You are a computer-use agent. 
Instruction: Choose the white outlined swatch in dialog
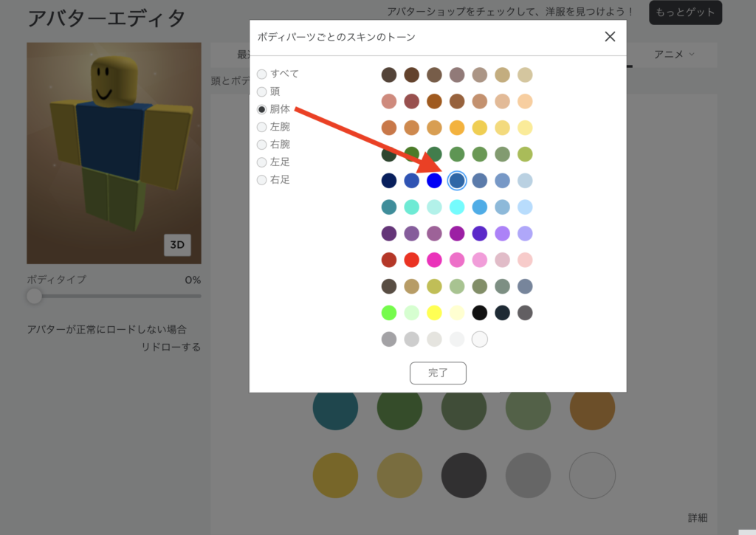point(480,339)
